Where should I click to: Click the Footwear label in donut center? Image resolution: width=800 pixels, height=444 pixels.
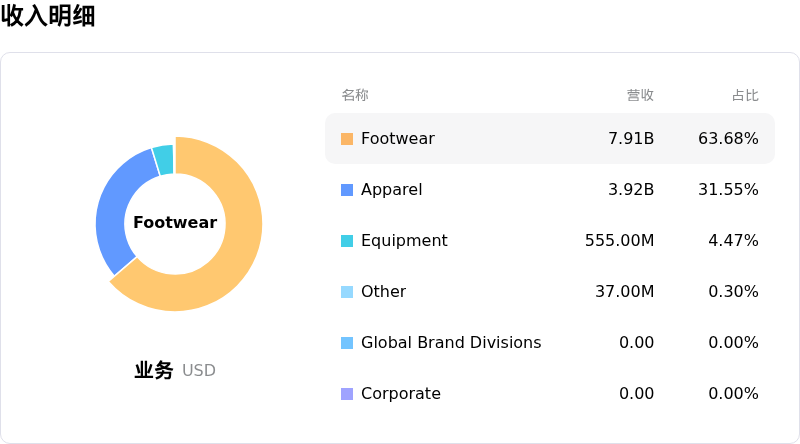tap(175, 223)
